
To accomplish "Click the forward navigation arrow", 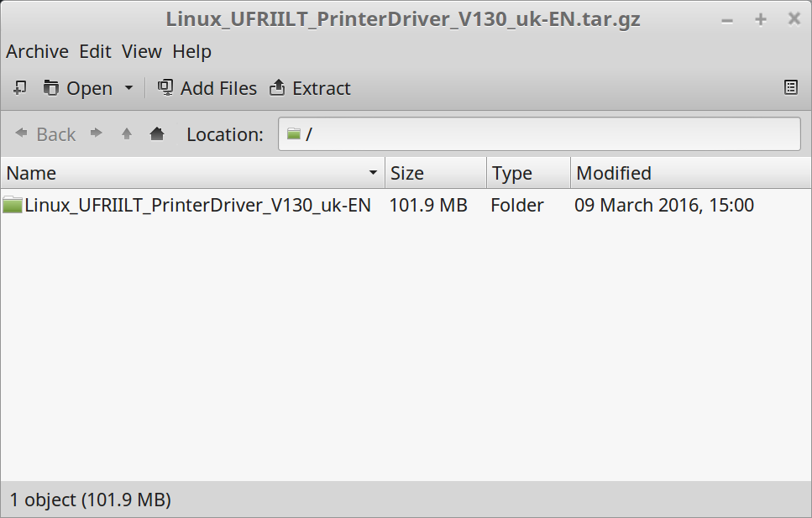I will [97, 134].
